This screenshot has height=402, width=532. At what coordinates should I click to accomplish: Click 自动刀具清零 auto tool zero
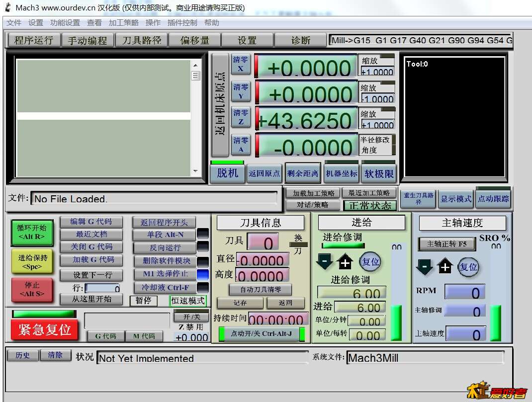click(261, 290)
